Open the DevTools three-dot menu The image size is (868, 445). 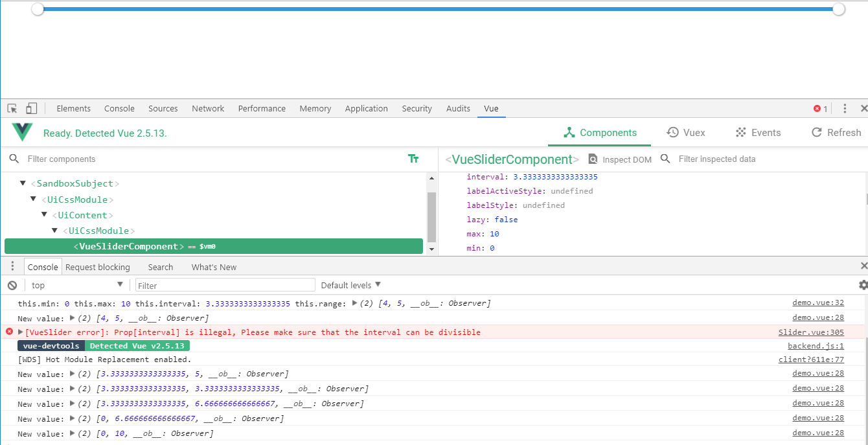845,109
